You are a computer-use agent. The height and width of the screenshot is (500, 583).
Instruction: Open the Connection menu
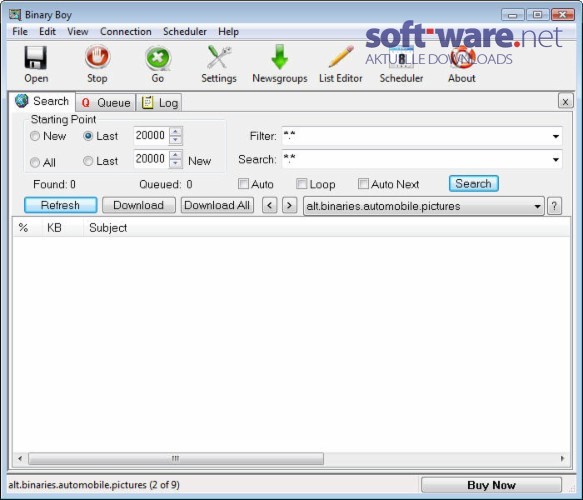point(126,32)
